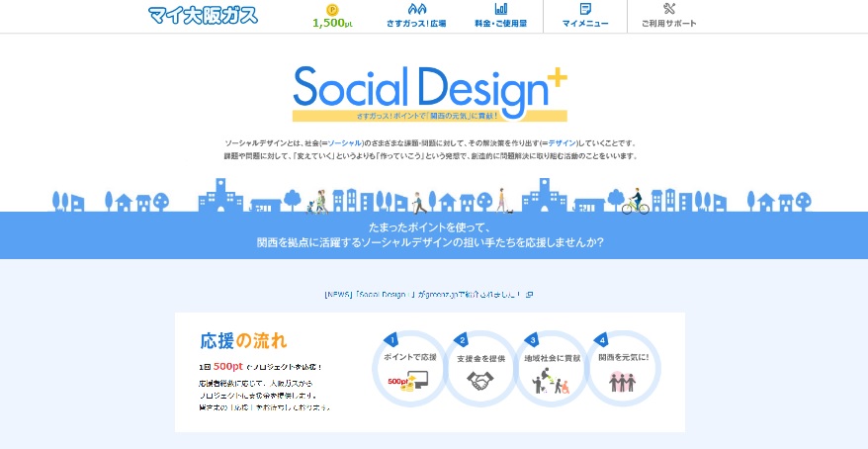Open the マイメニュー document icon

tap(585, 9)
